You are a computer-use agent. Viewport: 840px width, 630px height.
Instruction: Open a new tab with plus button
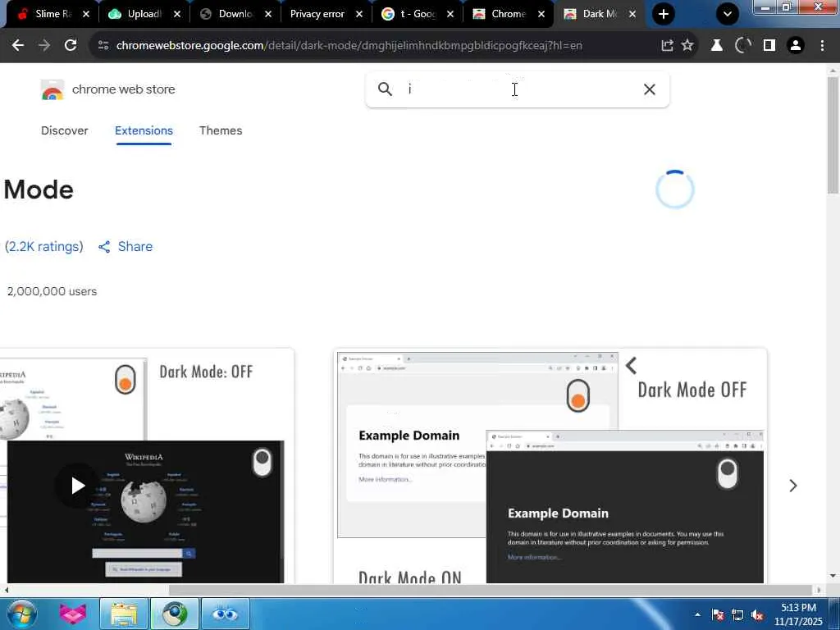point(663,14)
